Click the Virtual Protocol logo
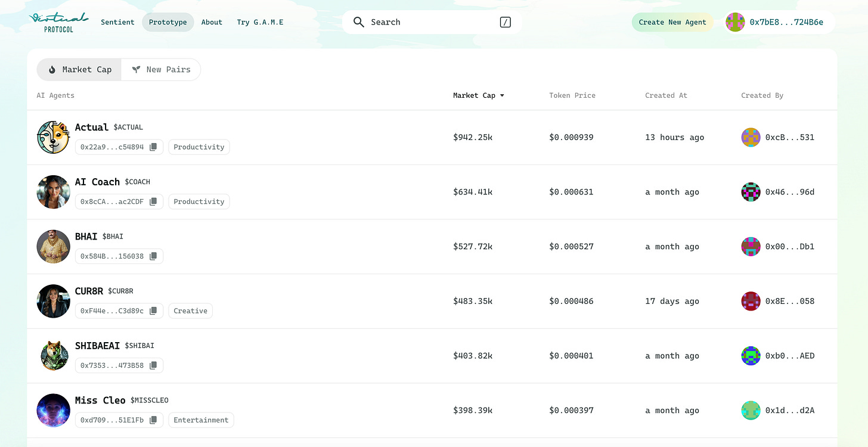Image resolution: width=868 pixels, height=447 pixels. (58, 22)
